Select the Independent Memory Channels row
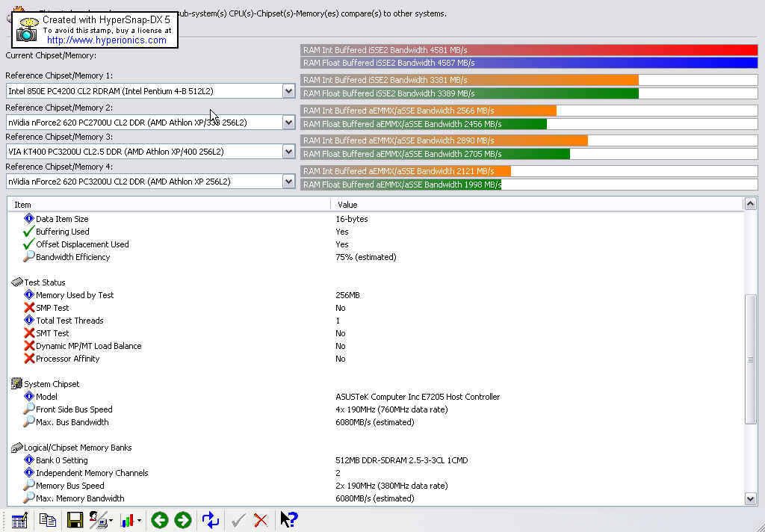 point(376,473)
